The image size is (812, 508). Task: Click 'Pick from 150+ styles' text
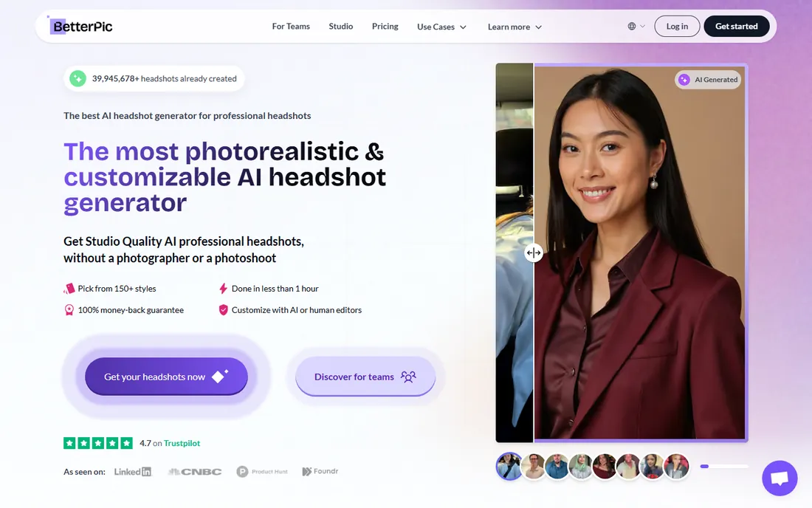[x=117, y=289]
